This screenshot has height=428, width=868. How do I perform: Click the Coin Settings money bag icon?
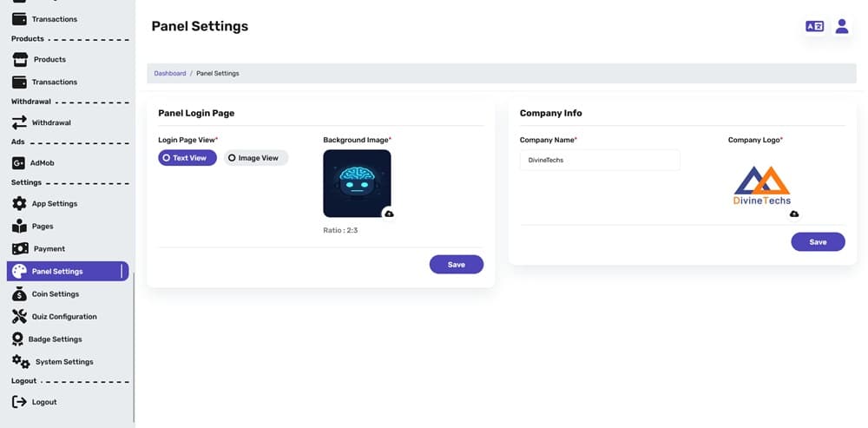[x=19, y=294]
